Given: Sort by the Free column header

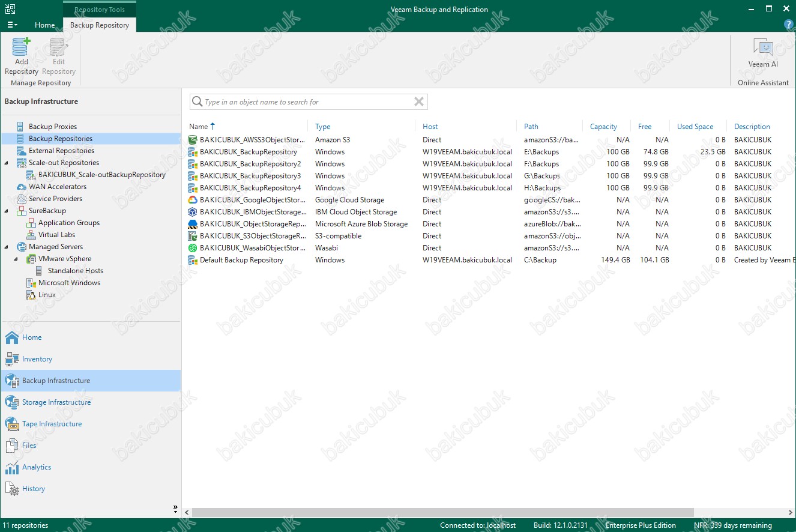Looking at the screenshot, I should click(x=645, y=127).
